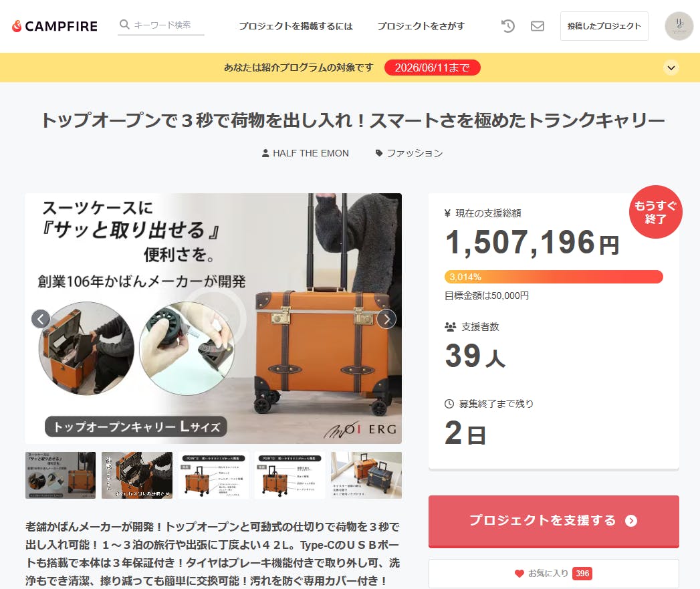Click 投稿したプロジェクト button
The image size is (700, 589).
pyautogui.click(x=604, y=26)
